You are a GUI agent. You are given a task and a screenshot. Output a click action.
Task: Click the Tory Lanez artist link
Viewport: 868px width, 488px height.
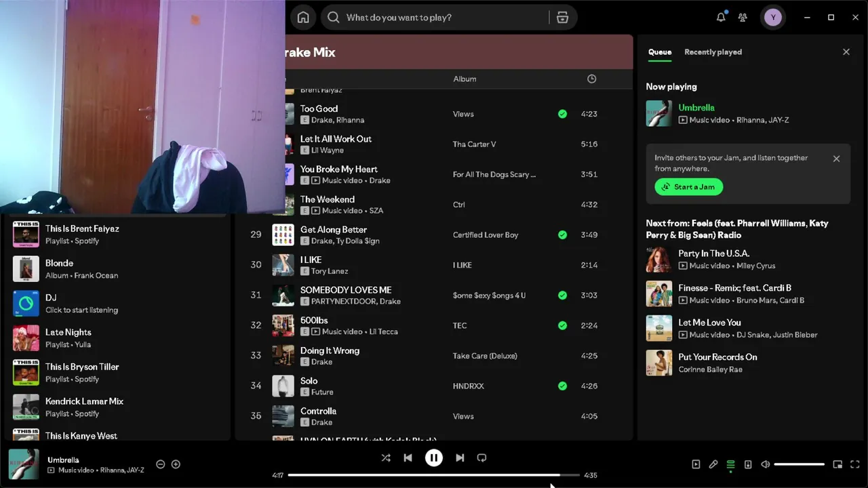(x=330, y=271)
